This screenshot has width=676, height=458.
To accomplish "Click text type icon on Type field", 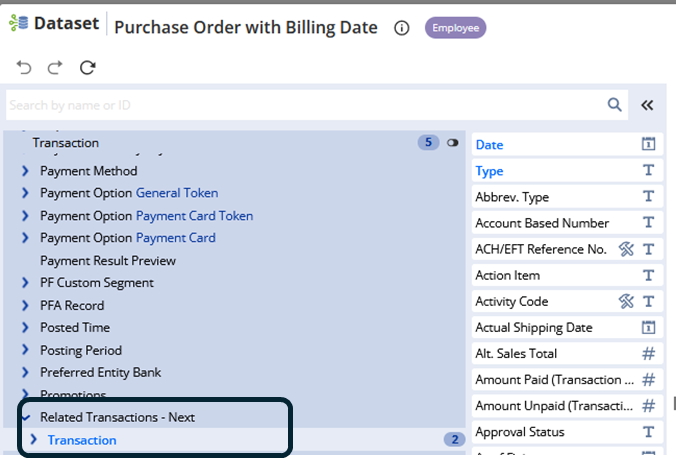I will pos(648,170).
